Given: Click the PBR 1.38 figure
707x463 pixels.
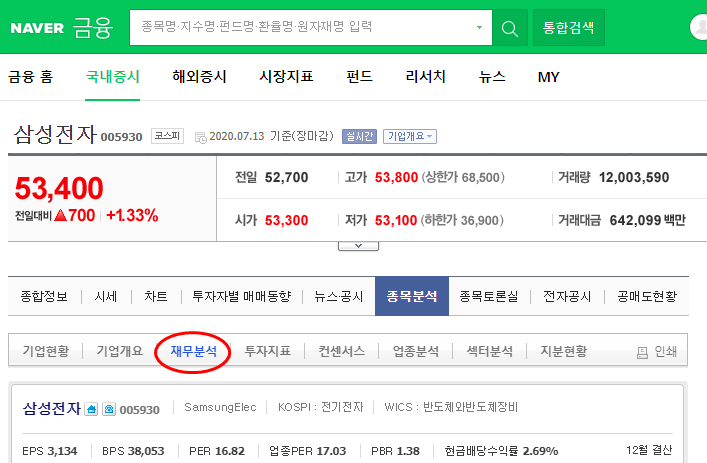Looking at the screenshot, I should (x=395, y=451).
